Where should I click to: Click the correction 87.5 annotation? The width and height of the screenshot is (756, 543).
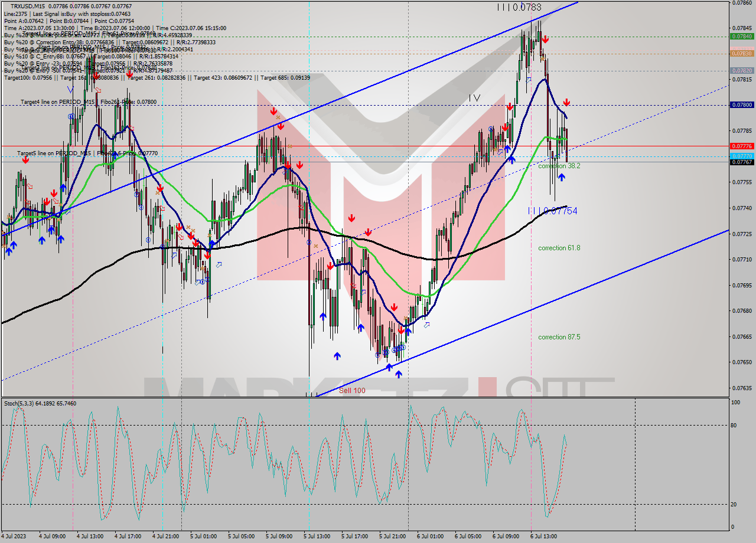[559, 337]
